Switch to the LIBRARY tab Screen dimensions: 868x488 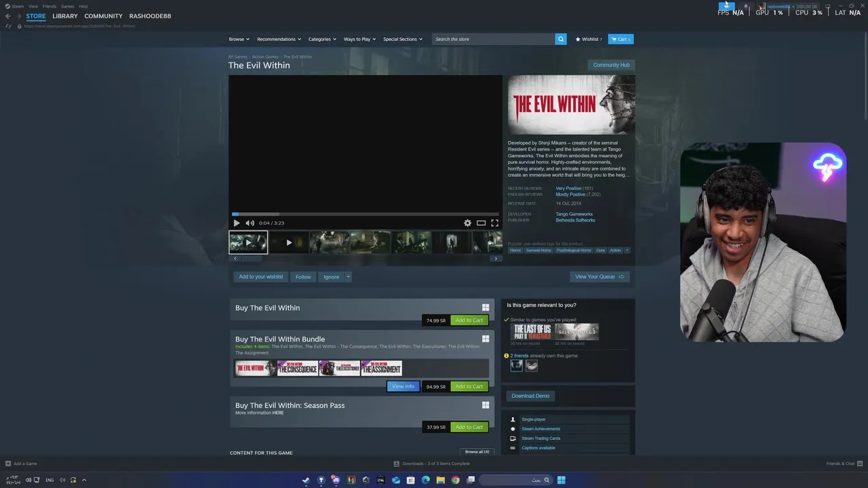pos(65,16)
